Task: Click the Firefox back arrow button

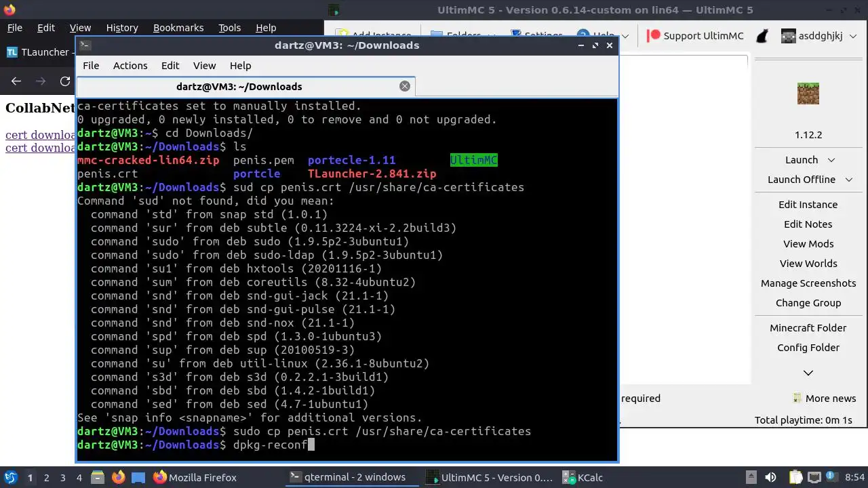Action: coord(16,81)
